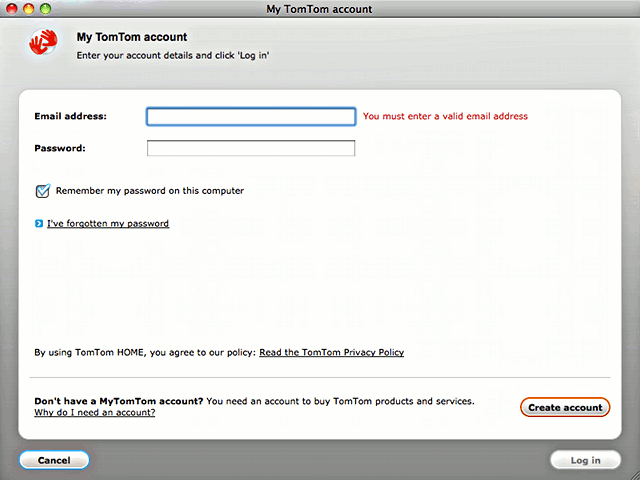Click the My TomTom account window title bar
The height and width of the screenshot is (480, 640).
click(319, 9)
